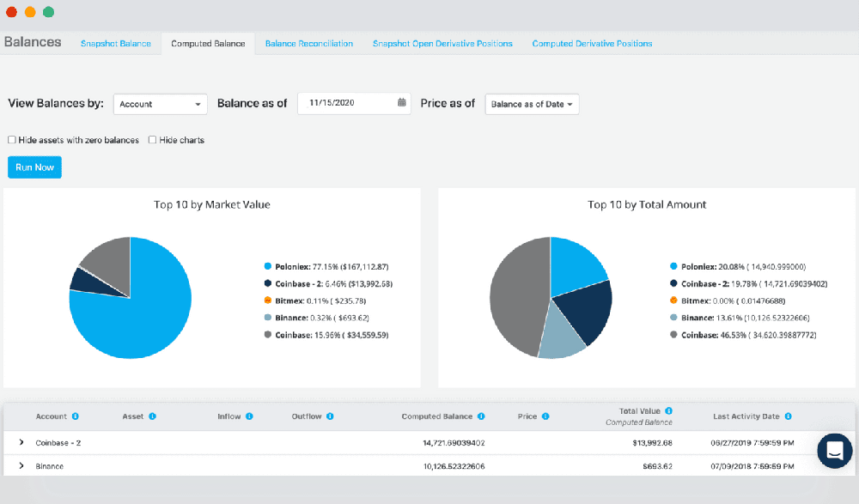This screenshot has width=859, height=504.
Task: Click the Account column header
Action: (51, 416)
